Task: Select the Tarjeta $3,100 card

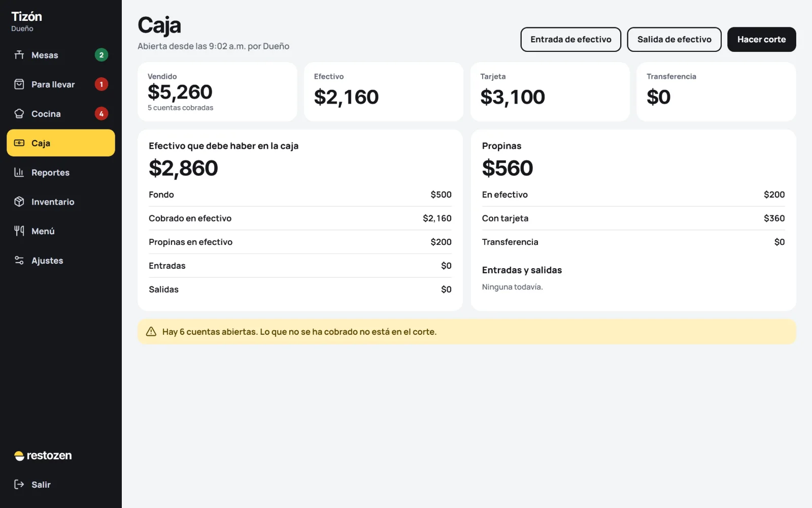Action: coord(550,92)
